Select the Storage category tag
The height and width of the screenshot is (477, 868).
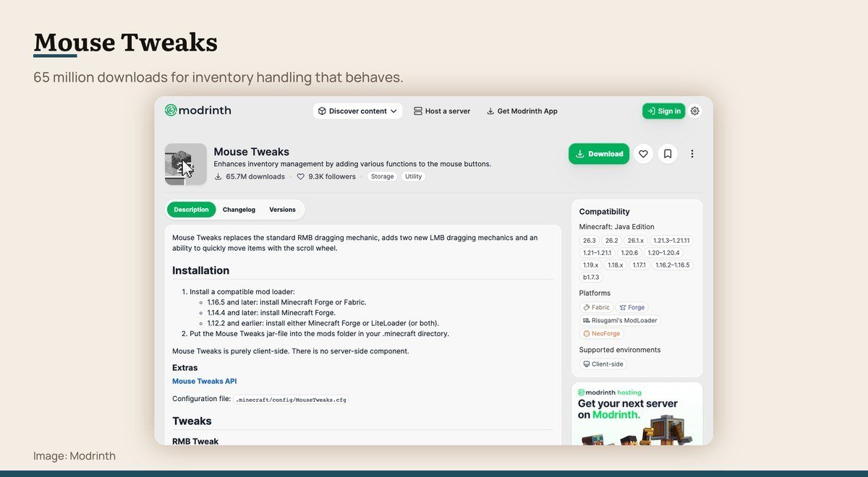pyautogui.click(x=382, y=176)
